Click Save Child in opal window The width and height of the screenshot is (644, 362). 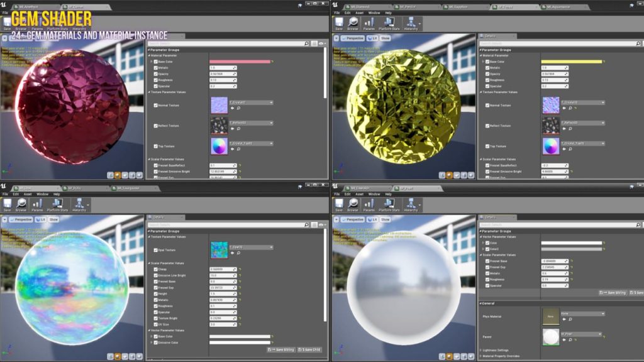(309, 349)
